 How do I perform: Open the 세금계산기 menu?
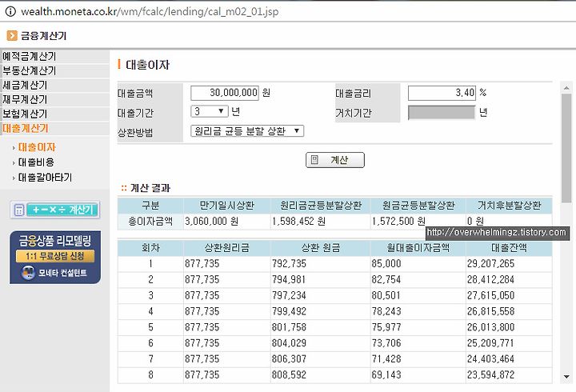pyautogui.click(x=25, y=86)
